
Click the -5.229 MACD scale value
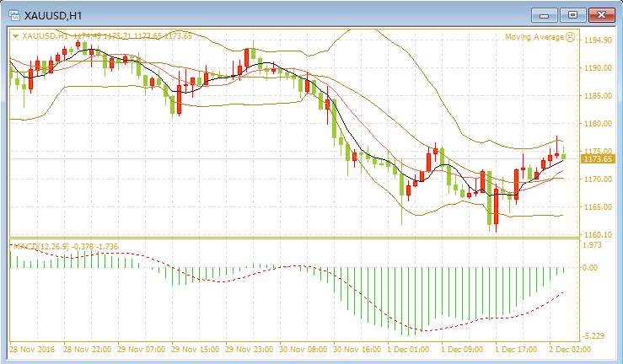[x=593, y=336]
